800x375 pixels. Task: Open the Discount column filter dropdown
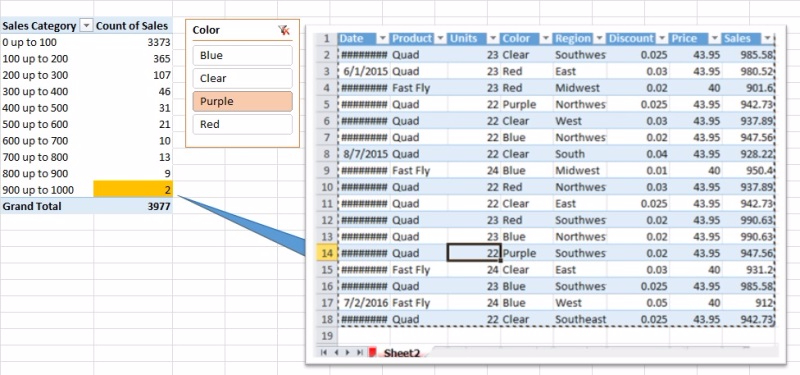(662, 39)
